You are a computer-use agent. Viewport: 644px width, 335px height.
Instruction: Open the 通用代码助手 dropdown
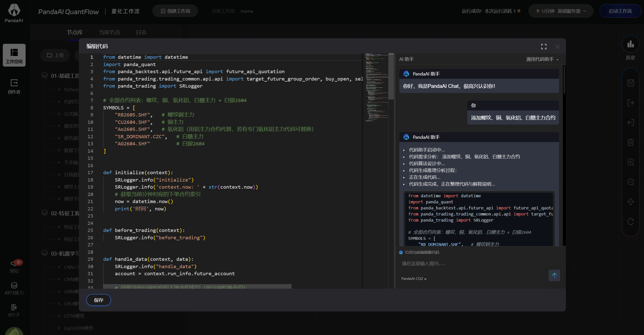coord(542,59)
